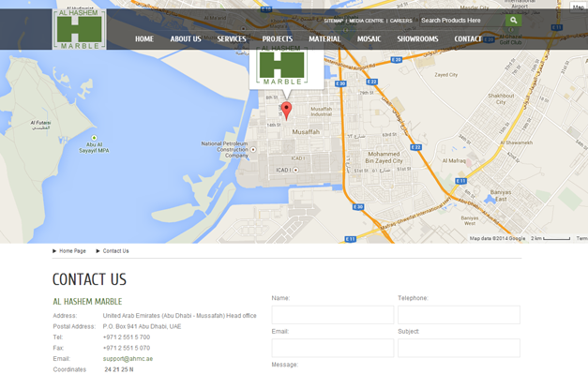Image resolution: width=588 pixels, height=374 pixels.
Task: Open the SITEMAP link
Action: 333,21
